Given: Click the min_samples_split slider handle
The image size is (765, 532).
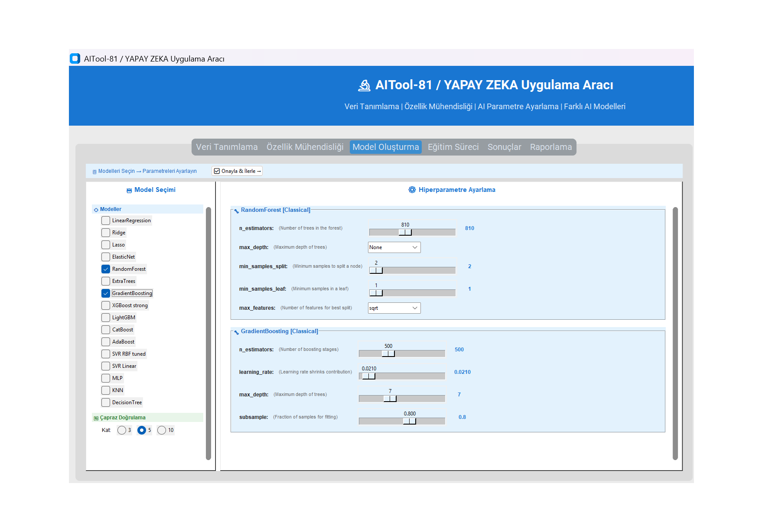Looking at the screenshot, I should coord(376,270).
